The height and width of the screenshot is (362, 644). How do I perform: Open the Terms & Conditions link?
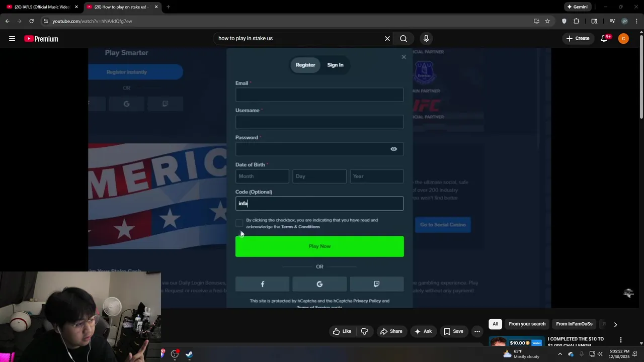pos(300,227)
